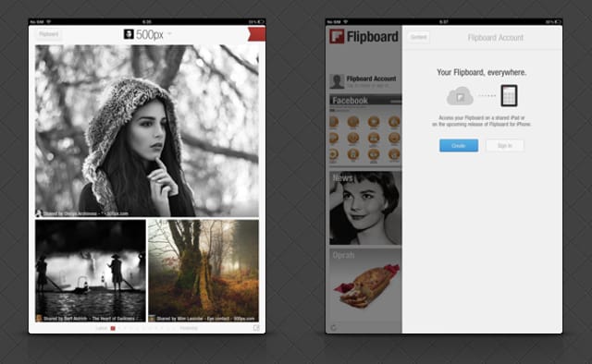The width and height of the screenshot is (592, 364).
Task: Open the News tile with woman portrait
Action: coord(365,208)
